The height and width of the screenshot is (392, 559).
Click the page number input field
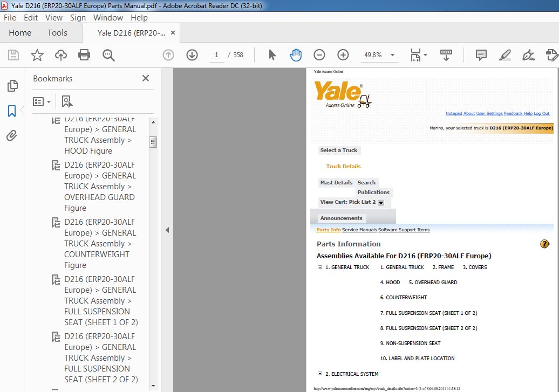216,55
